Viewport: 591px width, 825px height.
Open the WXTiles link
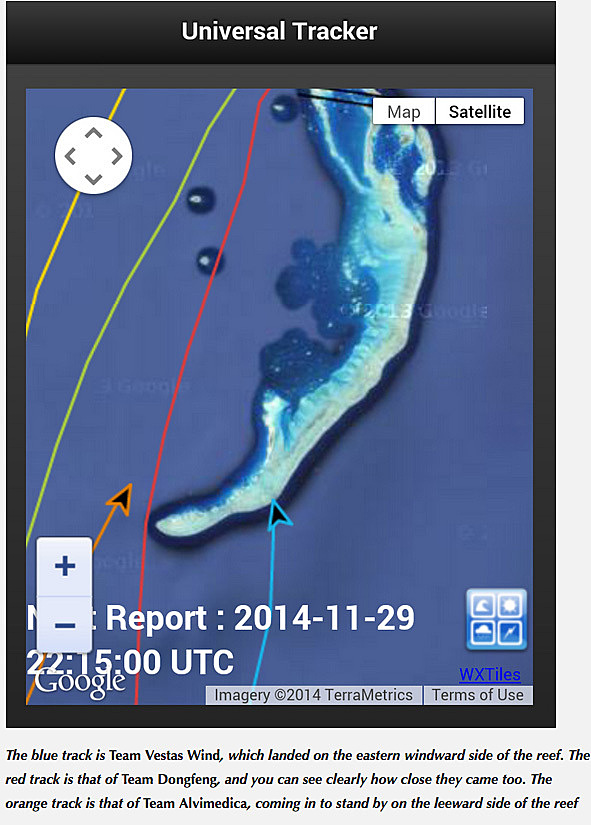[490, 674]
